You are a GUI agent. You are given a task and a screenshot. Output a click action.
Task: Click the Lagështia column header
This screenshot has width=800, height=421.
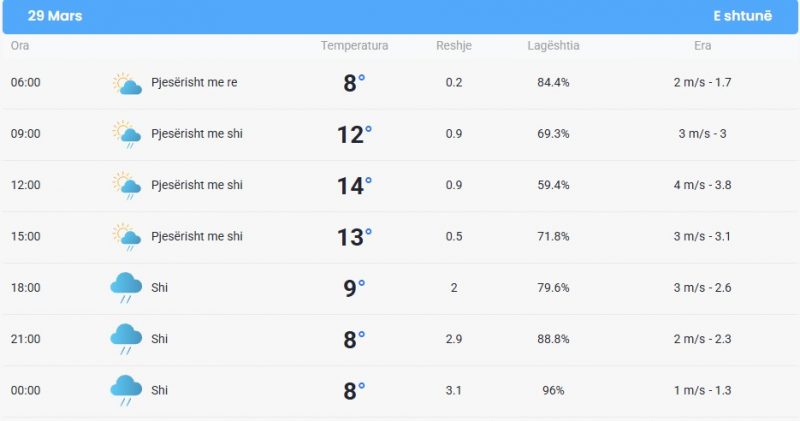(x=553, y=45)
